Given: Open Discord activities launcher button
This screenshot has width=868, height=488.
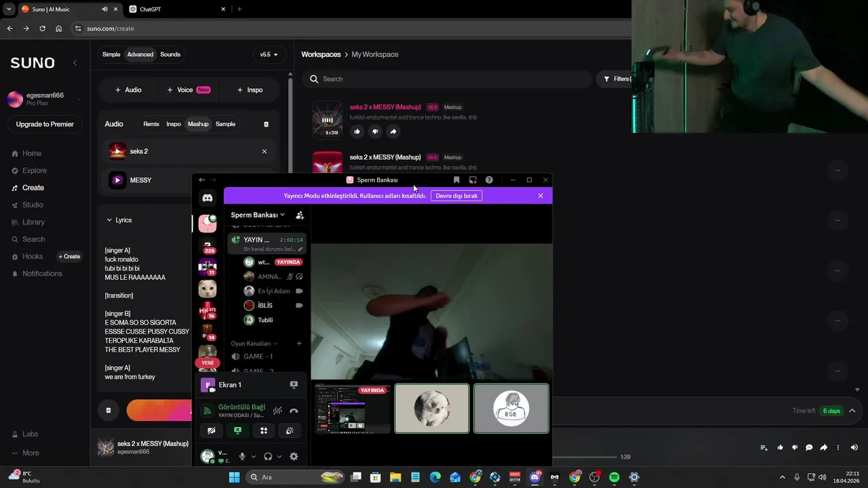Looking at the screenshot, I should pos(264,430).
